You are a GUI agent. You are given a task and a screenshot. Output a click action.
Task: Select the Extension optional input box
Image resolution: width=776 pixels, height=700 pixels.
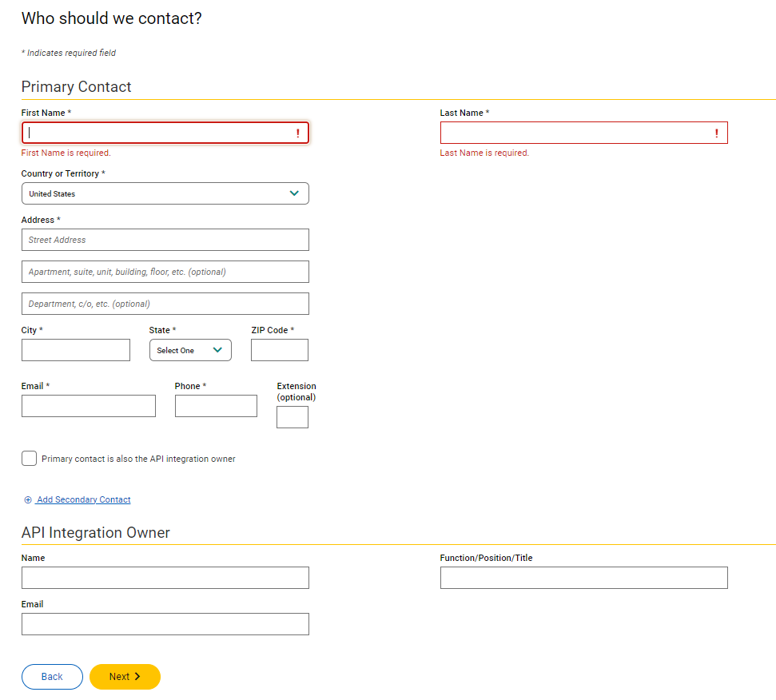click(292, 417)
